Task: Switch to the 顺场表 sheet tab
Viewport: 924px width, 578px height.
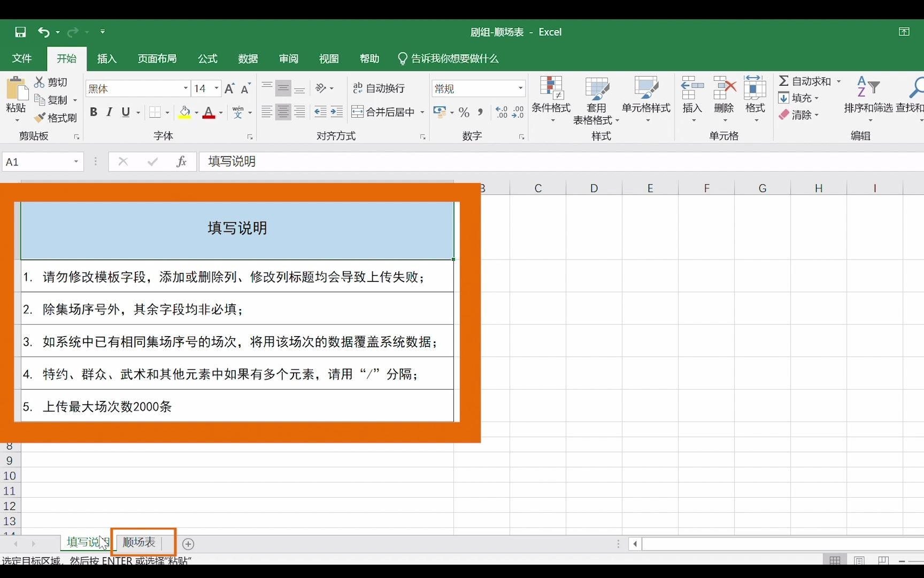Action: [x=140, y=542]
